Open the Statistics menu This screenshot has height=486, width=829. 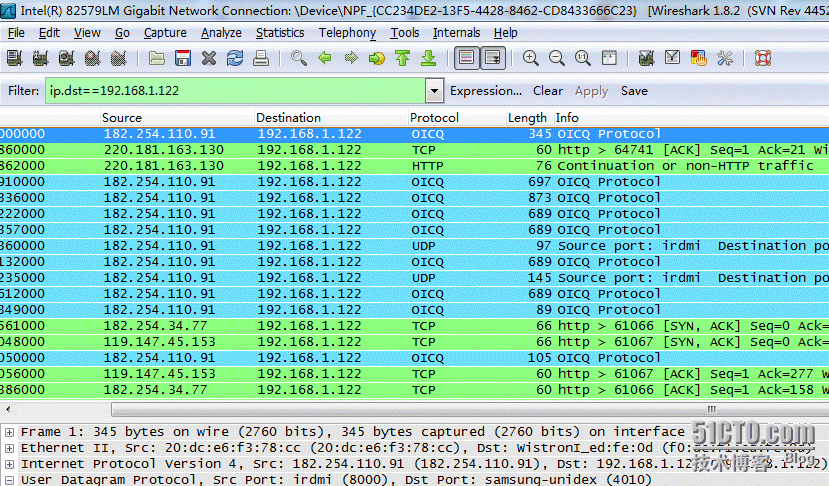[x=280, y=33]
